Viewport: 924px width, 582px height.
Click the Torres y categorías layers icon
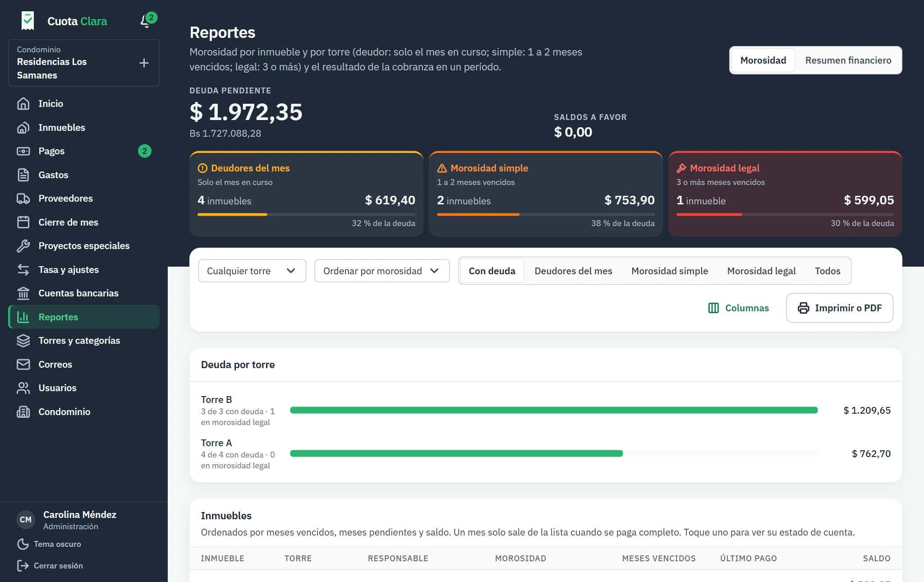(x=23, y=341)
